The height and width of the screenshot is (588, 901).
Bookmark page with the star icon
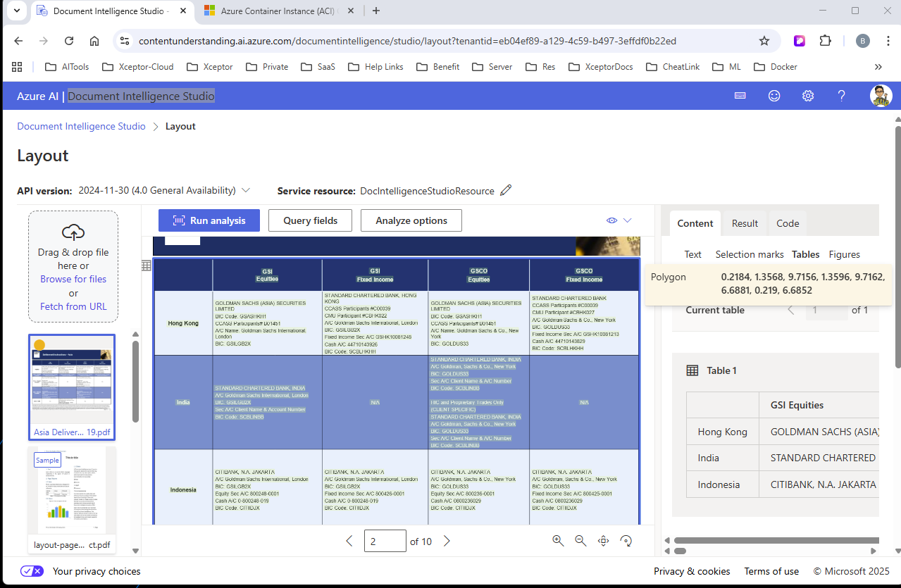click(764, 41)
